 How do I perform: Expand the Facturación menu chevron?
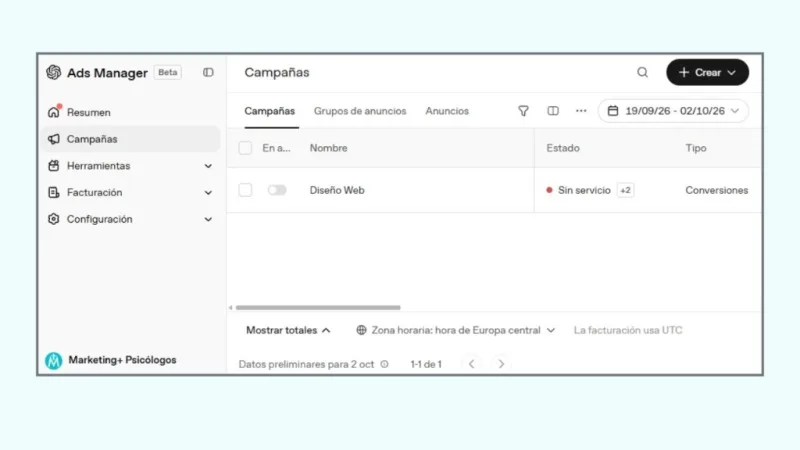click(208, 192)
